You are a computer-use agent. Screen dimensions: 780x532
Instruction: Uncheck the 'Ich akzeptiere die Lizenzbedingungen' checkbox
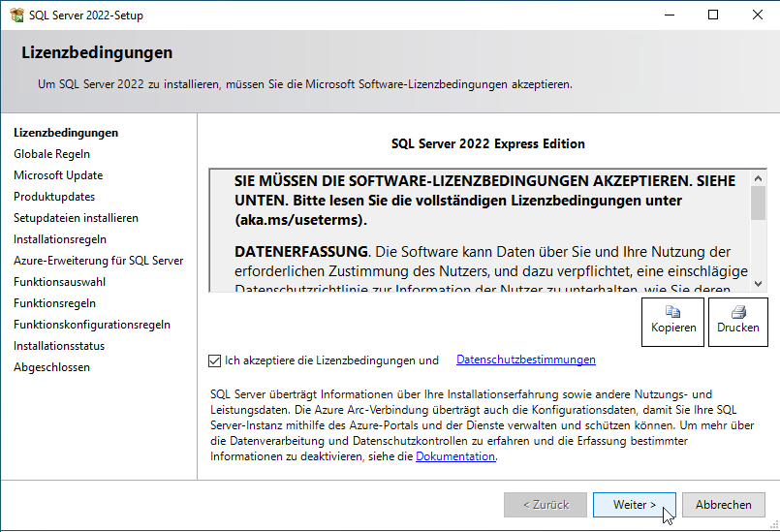(x=214, y=360)
